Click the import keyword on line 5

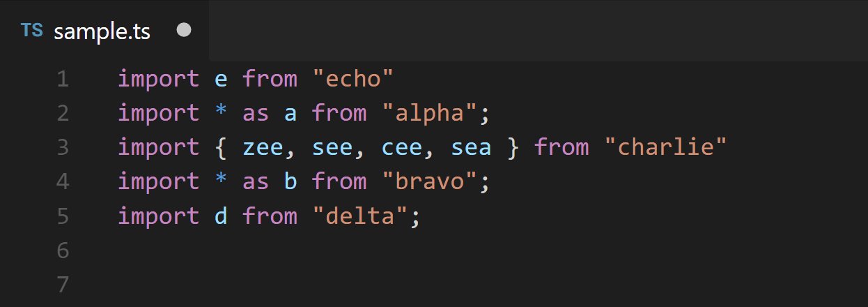tap(158, 216)
